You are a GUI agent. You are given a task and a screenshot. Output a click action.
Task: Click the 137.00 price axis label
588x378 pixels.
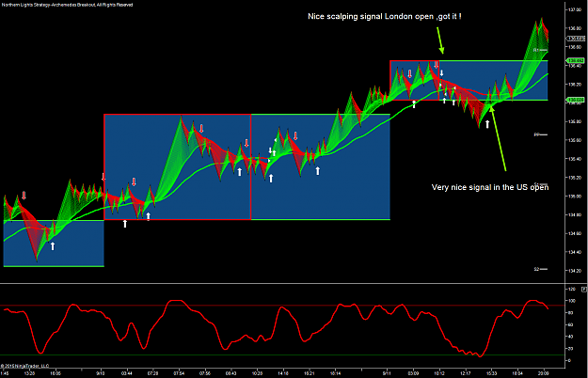575,9
